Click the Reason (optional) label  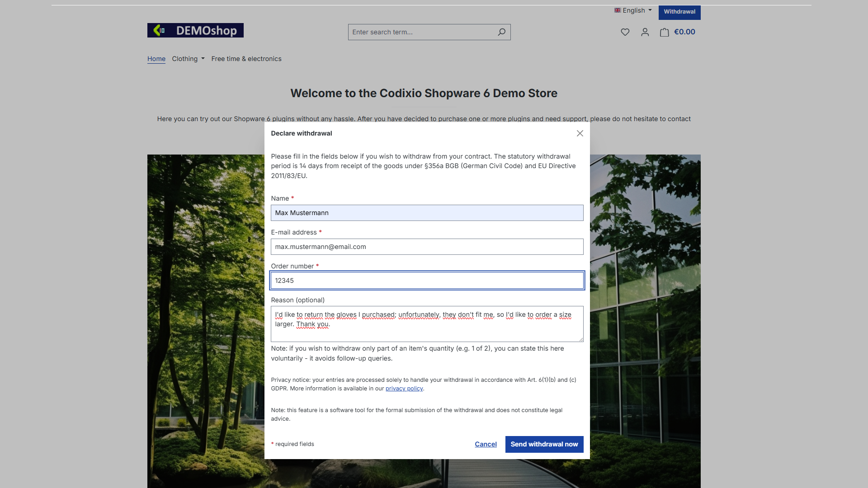[x=298, y=300]
